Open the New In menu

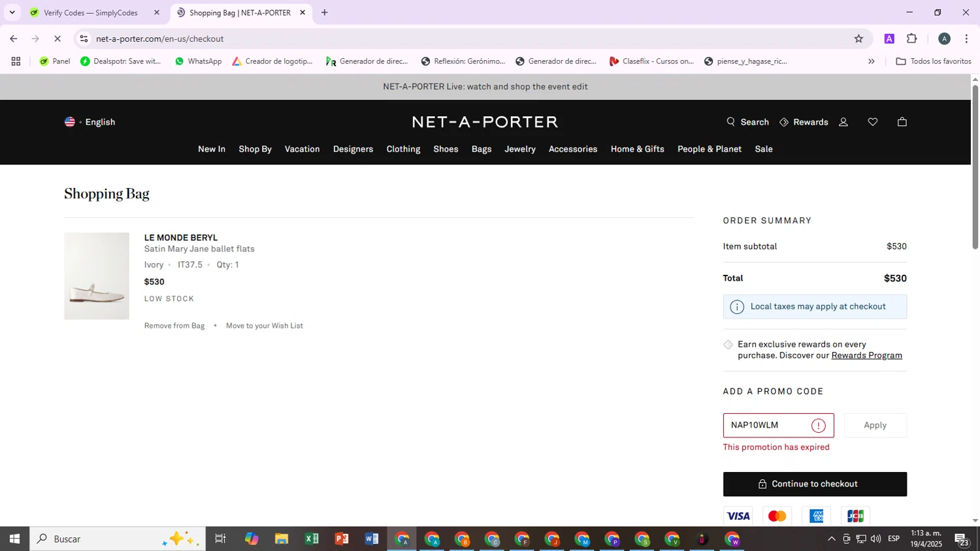[212, 150]
